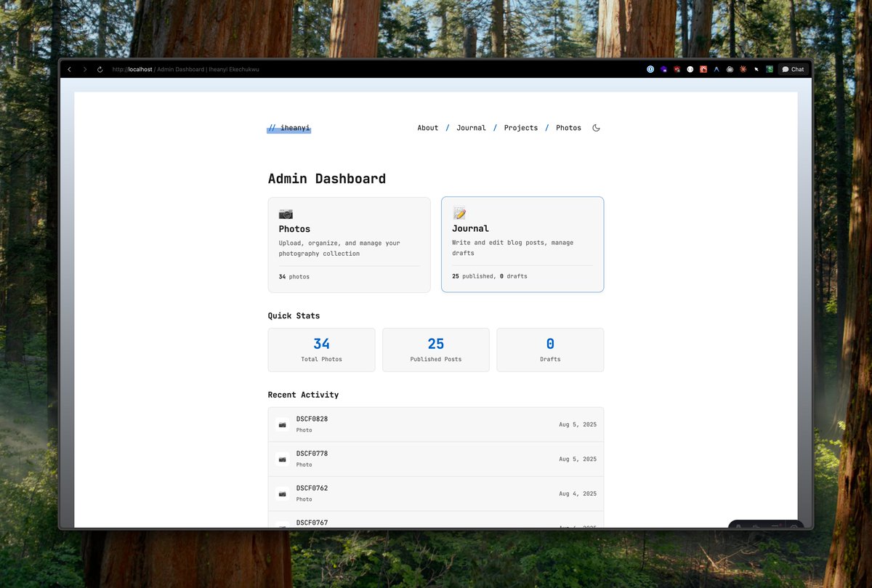
Task: Open the Journal management card title
Action: tap(470, 228)
